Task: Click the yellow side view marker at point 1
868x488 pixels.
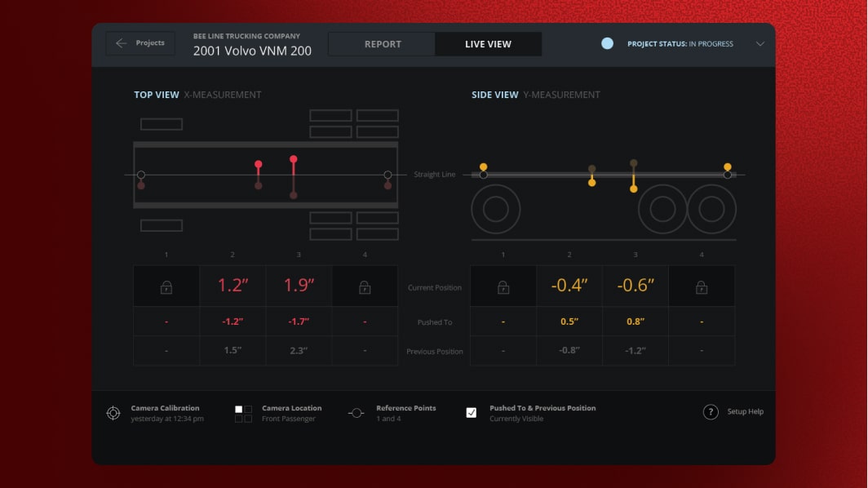Action: (483, 166)
